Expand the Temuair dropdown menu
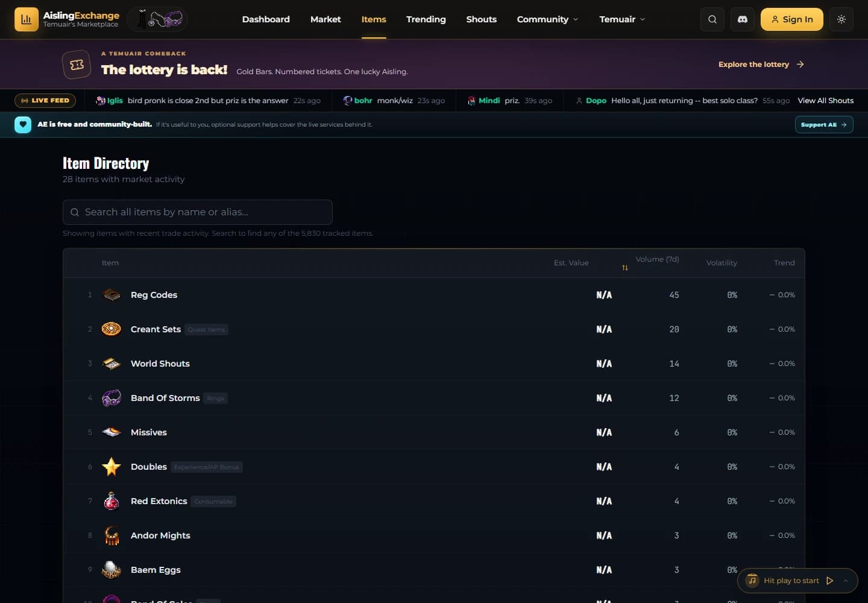868x603 pixels. 622,19
